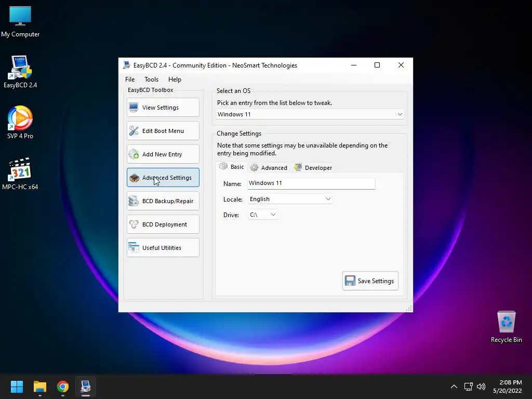The image size is (532, 399).
Task: Click the Edit Boot Menu button
Action: (163, 131)
